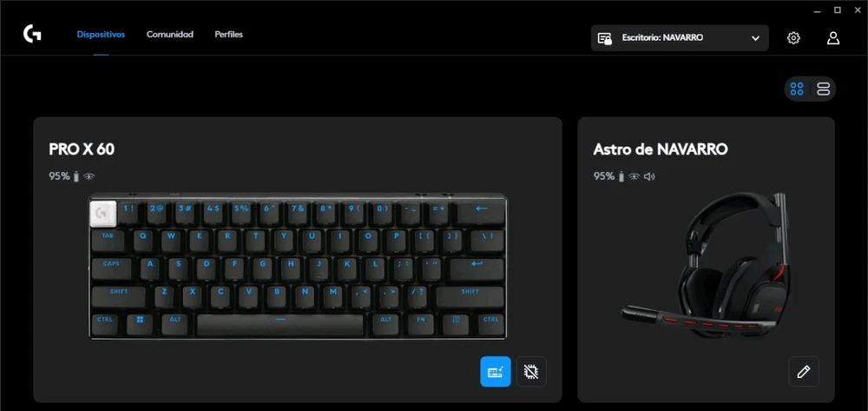Click the chevron arrow in profile selector
The width and height of the screenshot is (868, 411).
point(755,38)
